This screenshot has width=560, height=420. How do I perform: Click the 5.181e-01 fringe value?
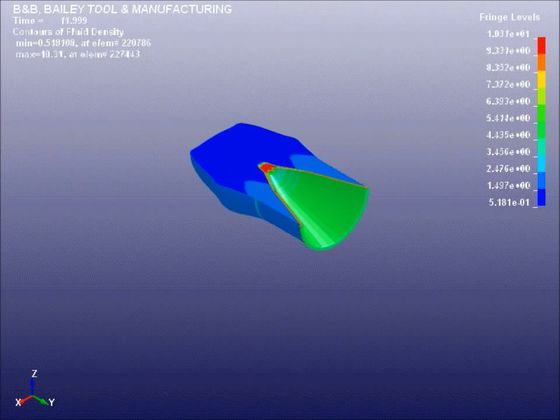coord(510,202)
